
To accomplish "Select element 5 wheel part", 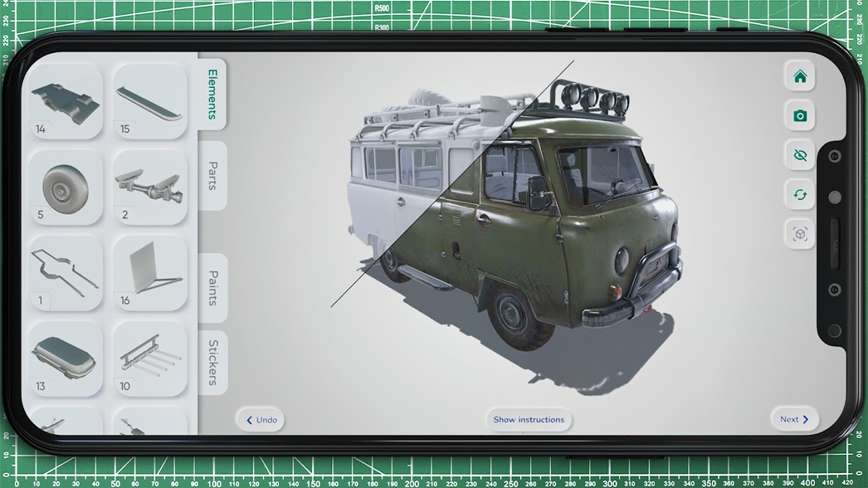I will tap(66, 188).
